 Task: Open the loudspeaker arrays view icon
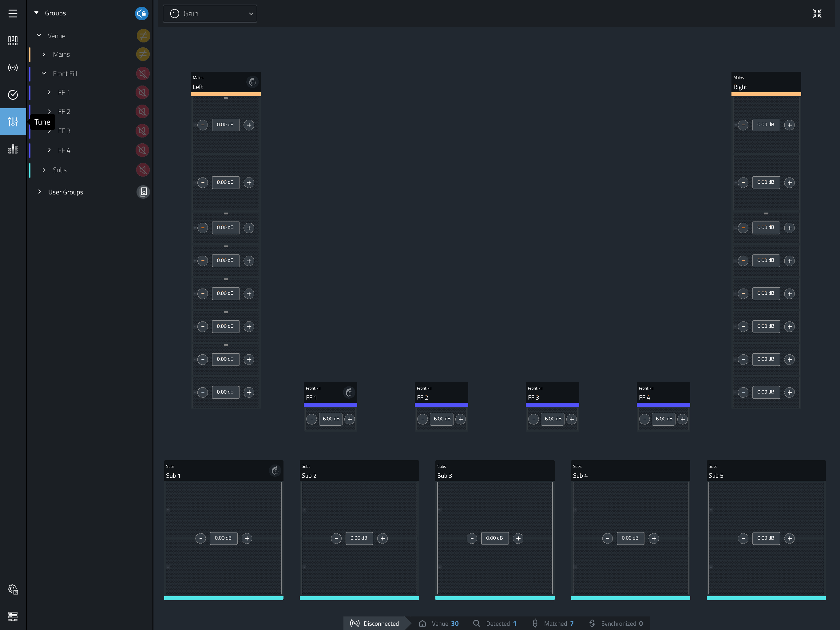pyautogui.click(x=13, y=41)
